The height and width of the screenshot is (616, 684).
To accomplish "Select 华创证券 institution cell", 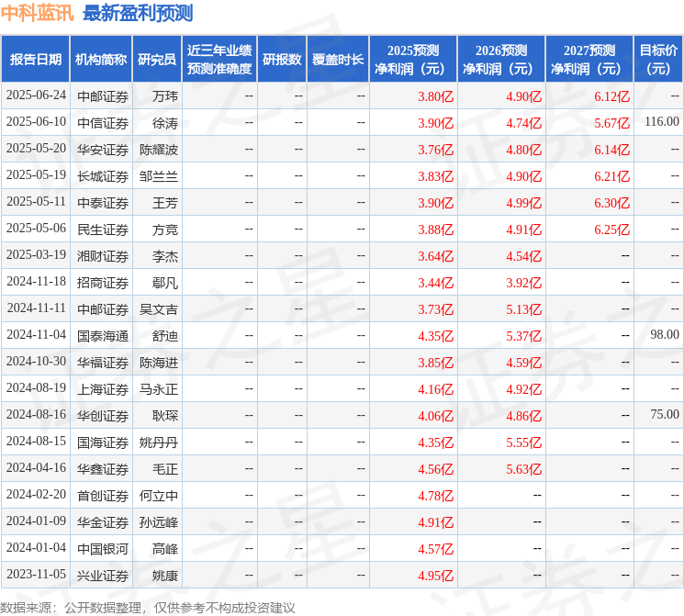I will (x=103, y=415).
